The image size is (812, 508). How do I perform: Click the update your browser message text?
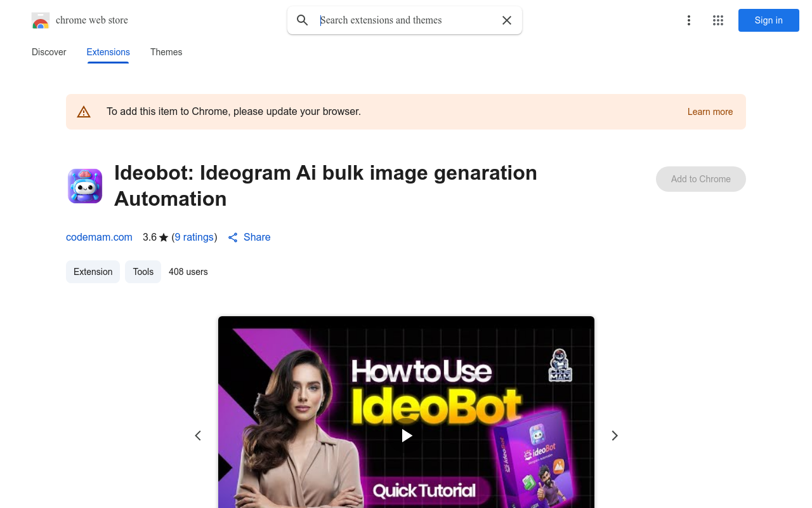233,112
